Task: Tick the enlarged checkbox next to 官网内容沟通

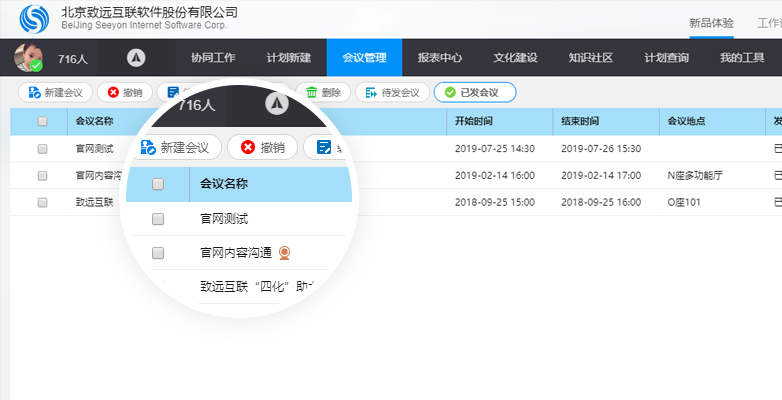Action: pos(158,253)
